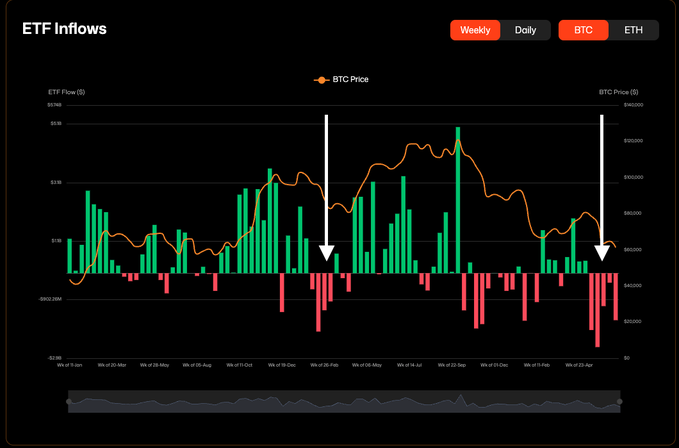
Task: Click the $3.1B flow axis label
Action: 56,183
